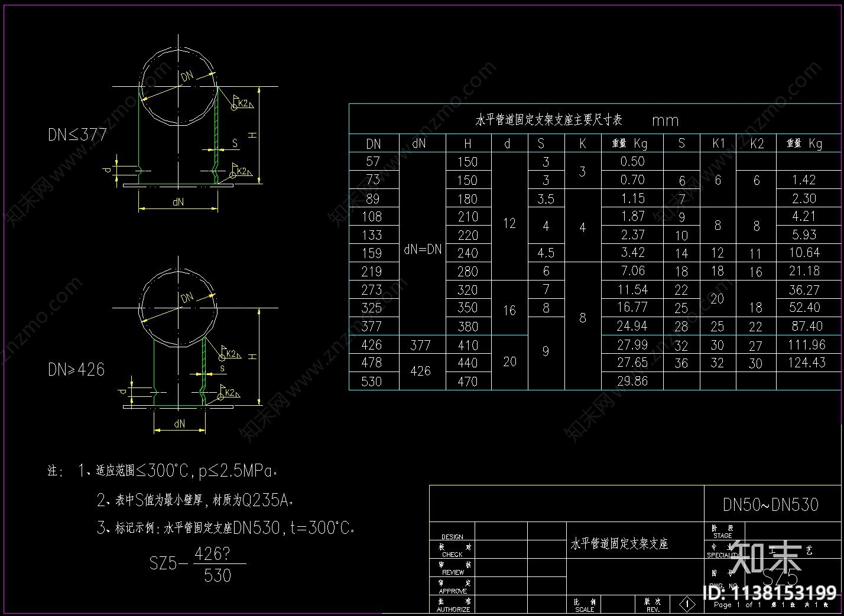The width and height of the screenshot is (844, 616).
Task: Select DN value '108' in table
Action: [372, 217]
